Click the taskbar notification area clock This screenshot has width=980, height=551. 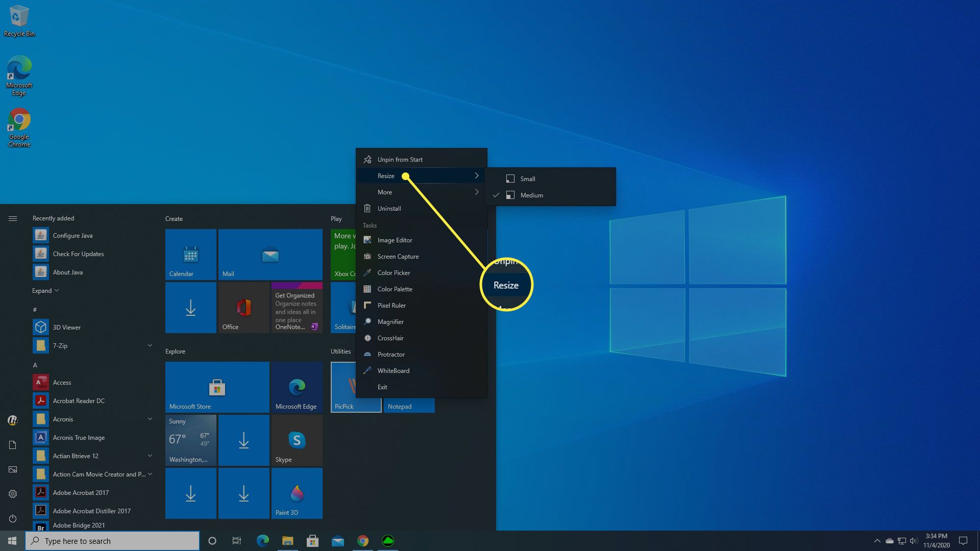click(938, 540)
